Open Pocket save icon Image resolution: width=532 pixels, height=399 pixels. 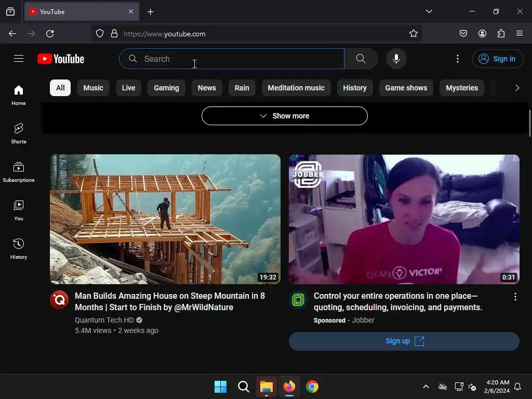(463, 33)
